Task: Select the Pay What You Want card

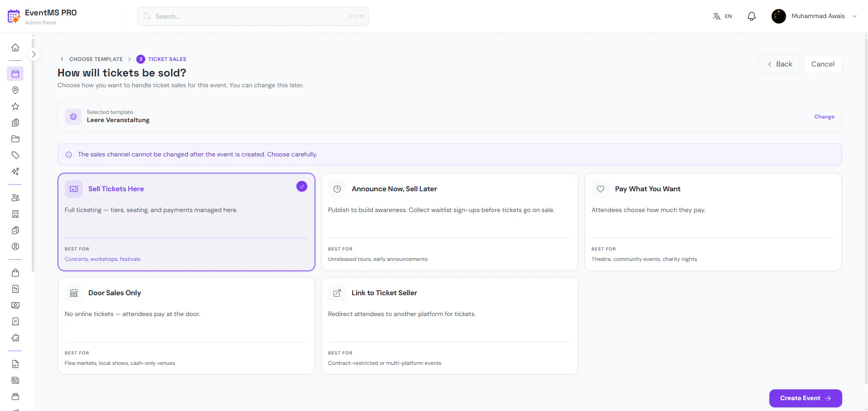Action: 713,222
